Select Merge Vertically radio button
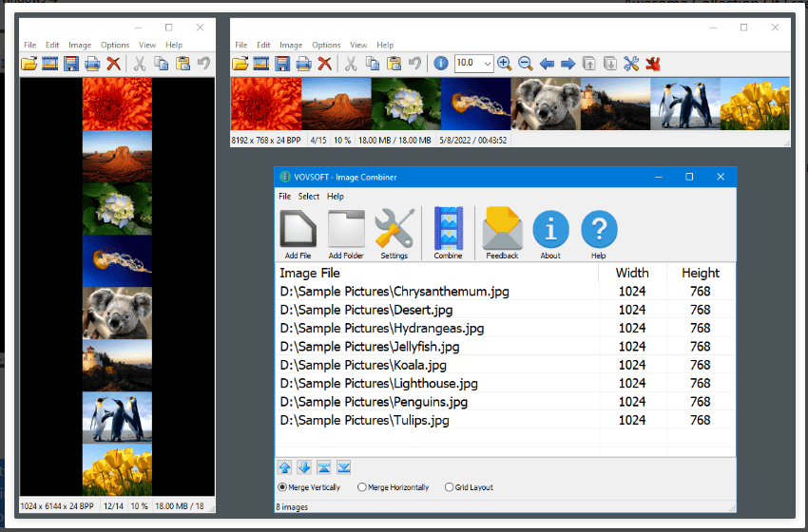This screenshot has height=532, width=808. click(309, 487)
